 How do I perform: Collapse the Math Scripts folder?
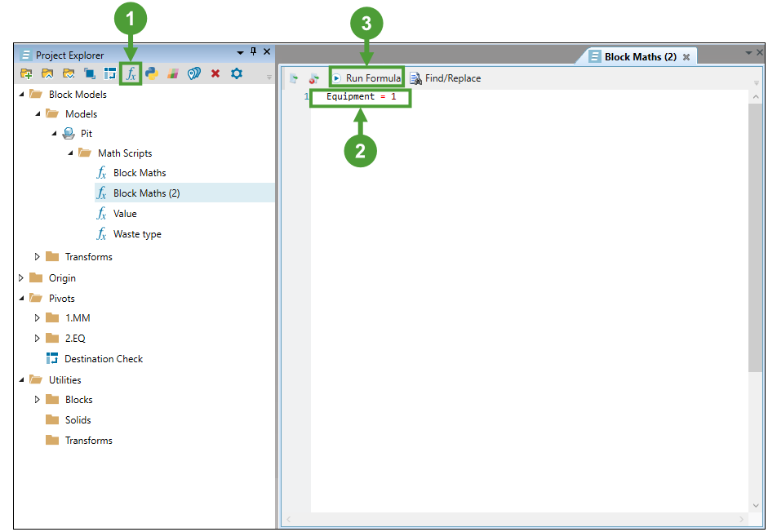70,153
